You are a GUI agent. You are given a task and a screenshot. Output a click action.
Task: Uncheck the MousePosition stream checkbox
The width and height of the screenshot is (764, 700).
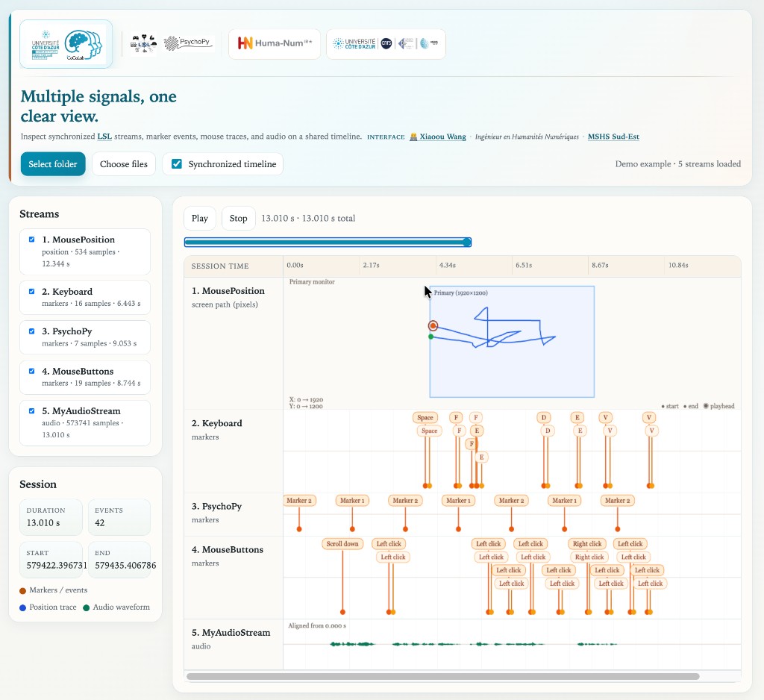pos(31,240)
